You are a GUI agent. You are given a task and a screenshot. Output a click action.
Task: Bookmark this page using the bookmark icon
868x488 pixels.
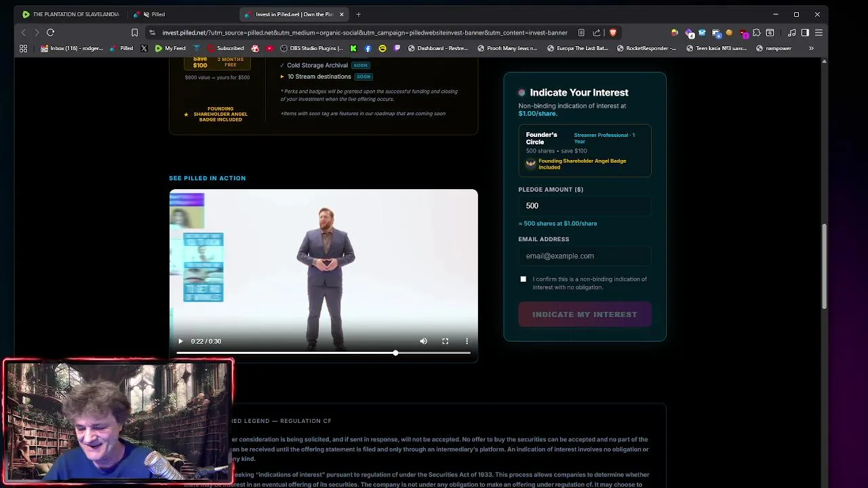(134, 33)
